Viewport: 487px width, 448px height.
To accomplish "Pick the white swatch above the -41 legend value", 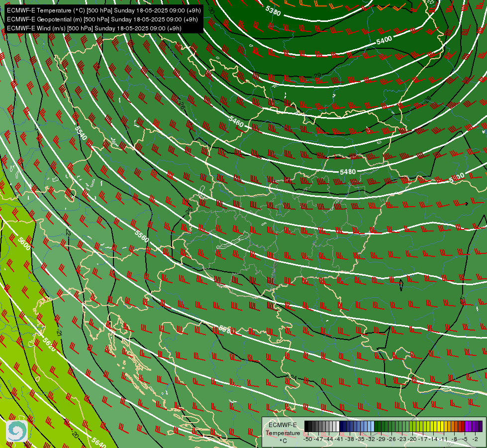I will tap(338, 426).
